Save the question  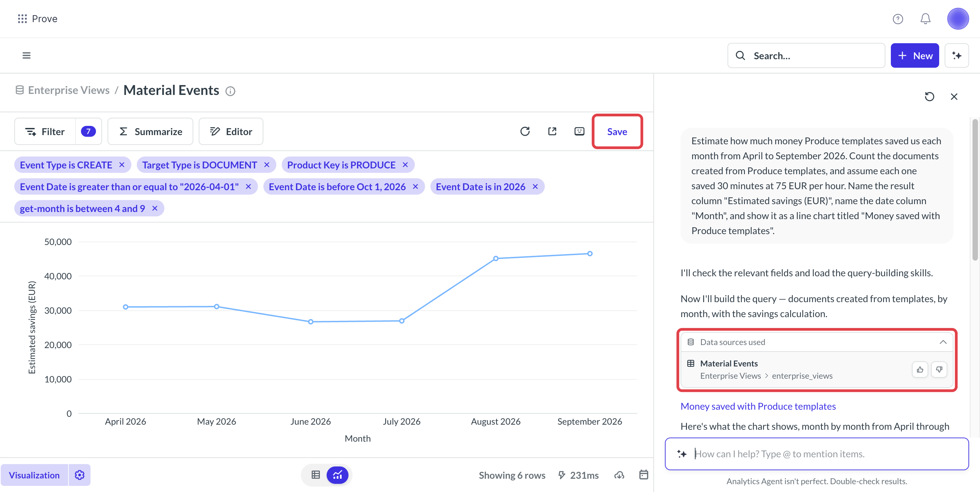(x=617, y=131)
